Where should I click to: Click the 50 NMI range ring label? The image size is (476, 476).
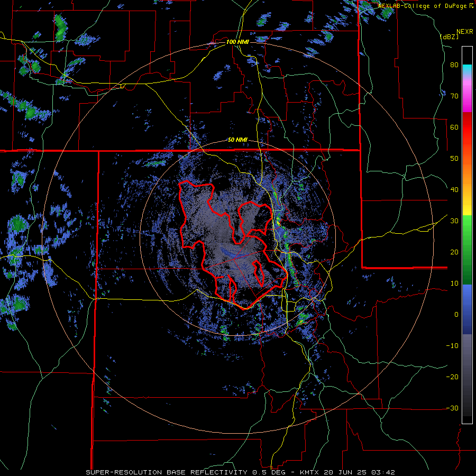tap(237, 140)
